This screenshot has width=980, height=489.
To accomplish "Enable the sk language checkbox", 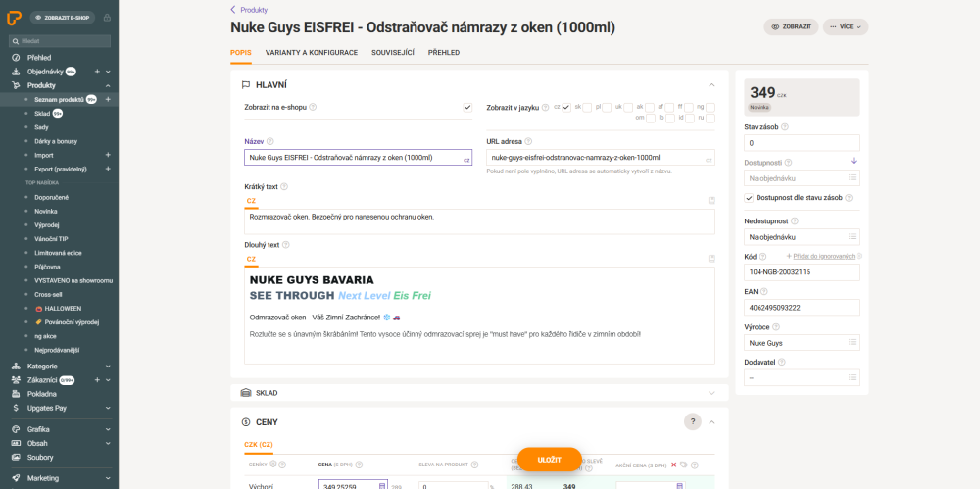I will coord(586,107).
